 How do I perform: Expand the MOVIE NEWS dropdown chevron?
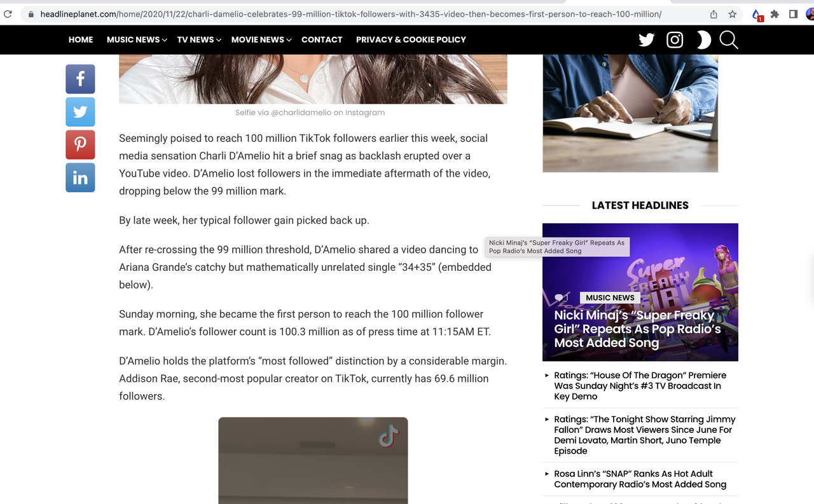click(289, 40)
